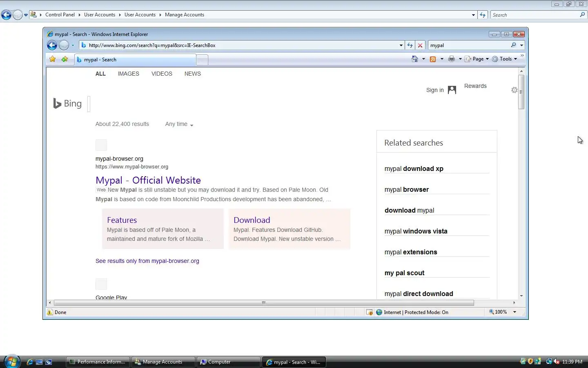The width and height of the screenshot is (588, 368).
Task: Click the Bing account avatar icon
Action: point(452,90)
